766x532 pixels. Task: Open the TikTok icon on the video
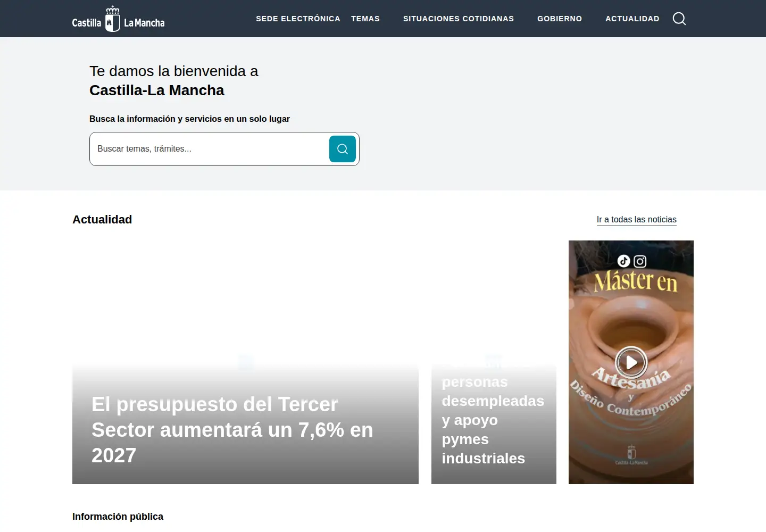pos(623,261)
